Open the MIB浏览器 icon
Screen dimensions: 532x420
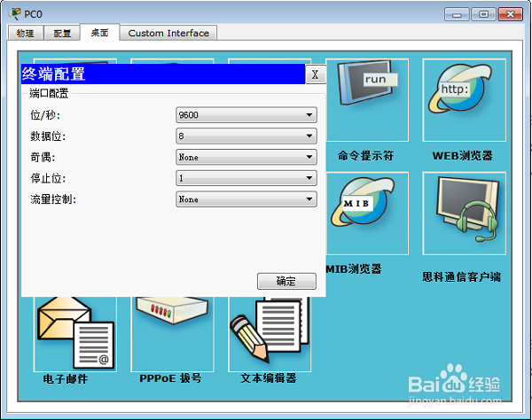click(x=367, y=214)
